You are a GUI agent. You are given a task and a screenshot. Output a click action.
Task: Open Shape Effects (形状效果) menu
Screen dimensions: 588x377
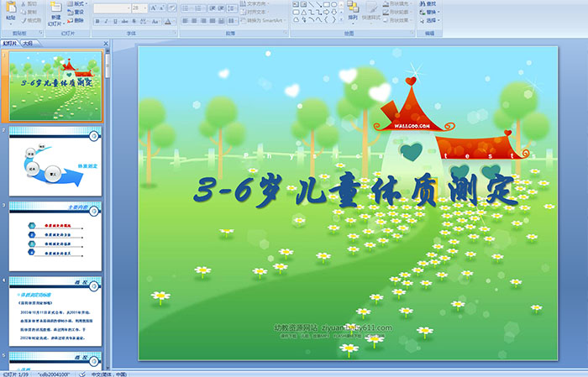(398, 20)
